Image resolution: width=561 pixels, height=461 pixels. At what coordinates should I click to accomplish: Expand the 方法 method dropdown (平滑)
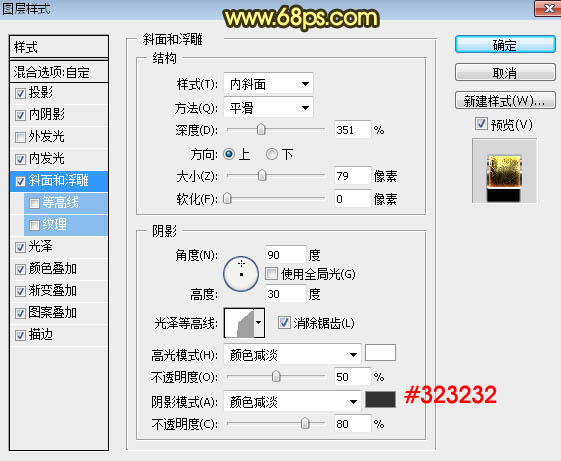268,107
